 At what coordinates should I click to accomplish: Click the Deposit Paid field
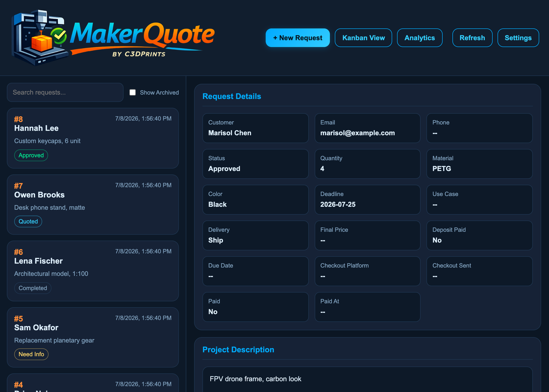(479, 235)
